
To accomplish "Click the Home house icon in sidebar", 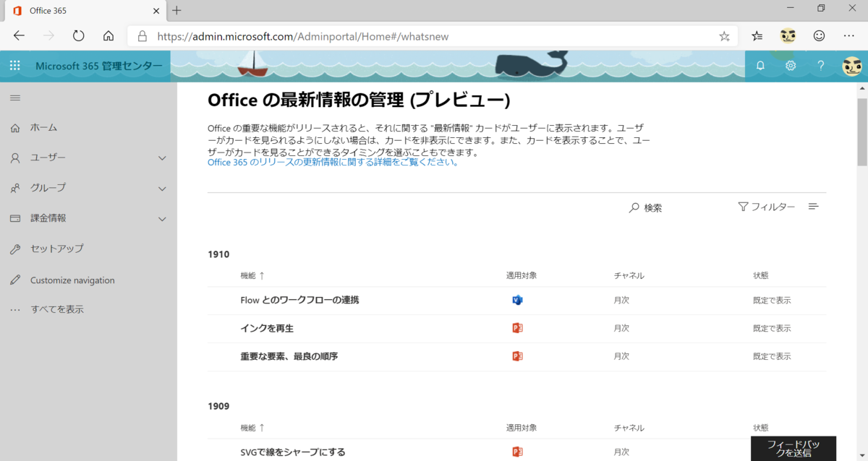I will click(x=15, y=128).
